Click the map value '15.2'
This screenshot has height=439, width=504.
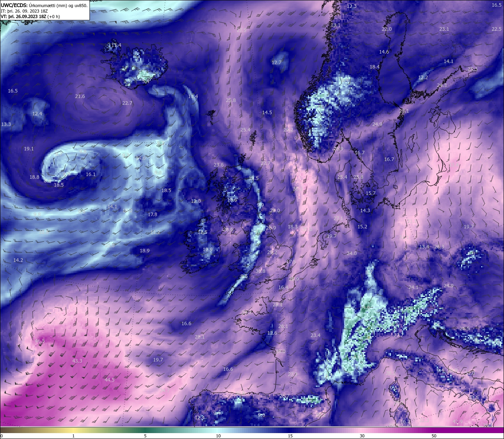point(362,226)
